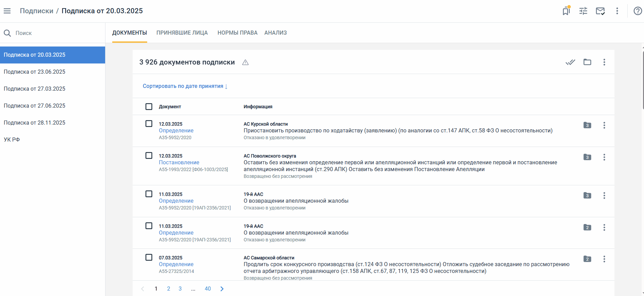Open folder badge for АС Курской области row
This screenshot has height=296, width=644.
[x=587, y=125]
